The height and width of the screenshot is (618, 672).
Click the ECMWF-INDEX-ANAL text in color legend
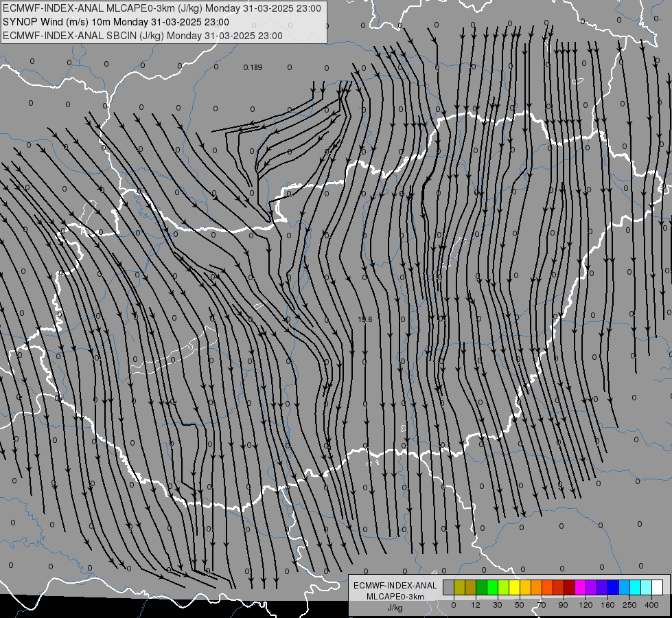point(395,586)
